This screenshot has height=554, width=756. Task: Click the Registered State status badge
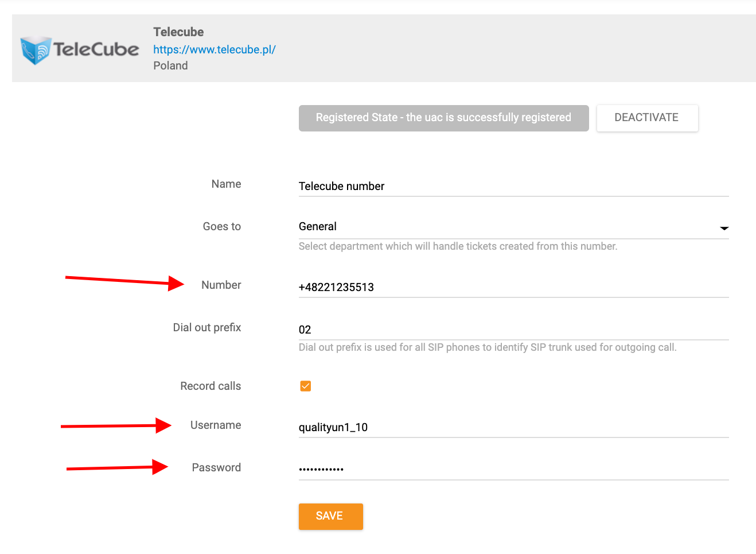[443, 118]
